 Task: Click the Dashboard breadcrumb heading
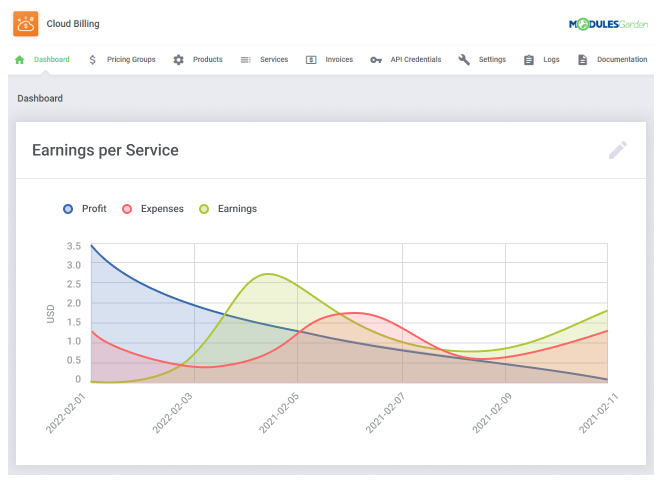(x=40, y=98)
